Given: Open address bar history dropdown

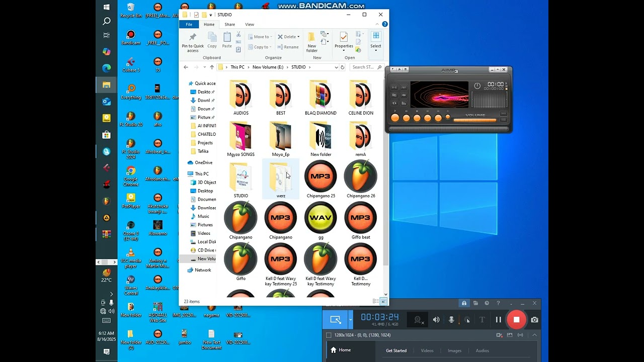Looking at the screenshot, I should click(336, 67).
